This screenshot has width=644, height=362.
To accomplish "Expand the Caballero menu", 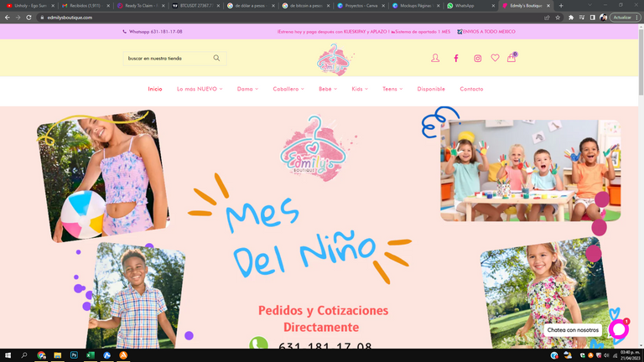I will pos(288,89).
